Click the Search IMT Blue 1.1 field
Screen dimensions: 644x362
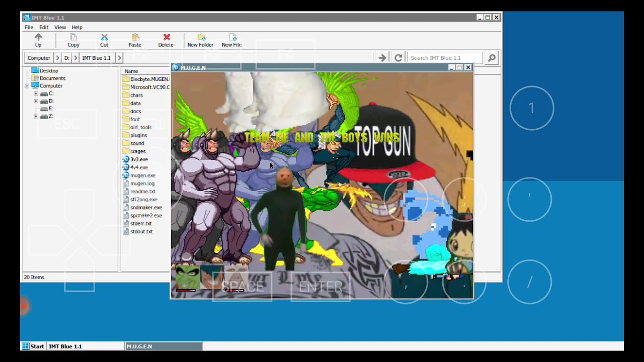(445, 58)
